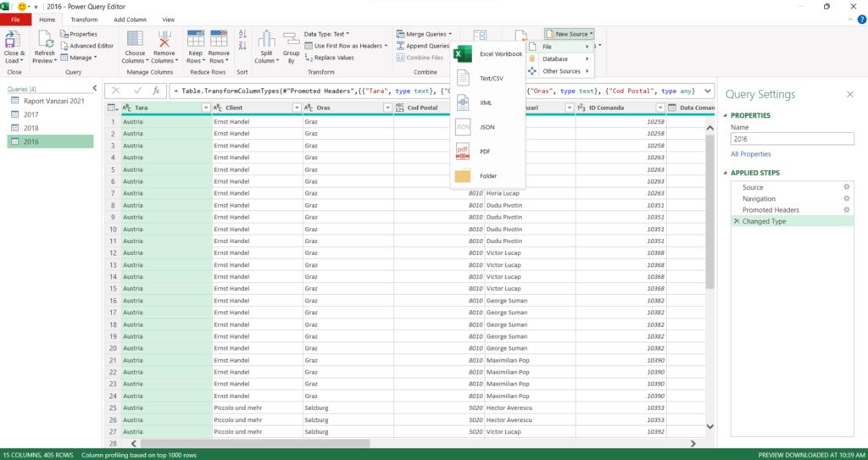Open Promoted Headers step settings gear
The width and height of the screenshot is (868, 460).
coord(847,210)
